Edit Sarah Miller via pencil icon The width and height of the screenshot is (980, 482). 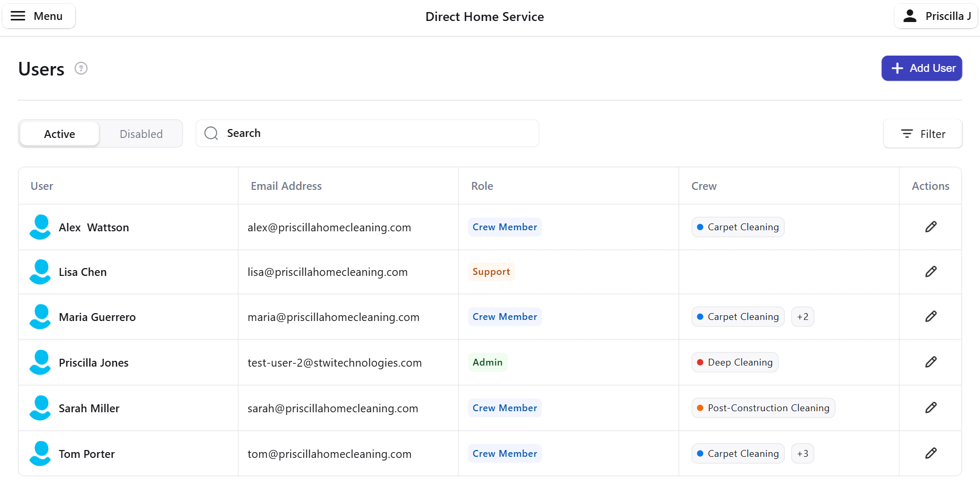(930, 408)
